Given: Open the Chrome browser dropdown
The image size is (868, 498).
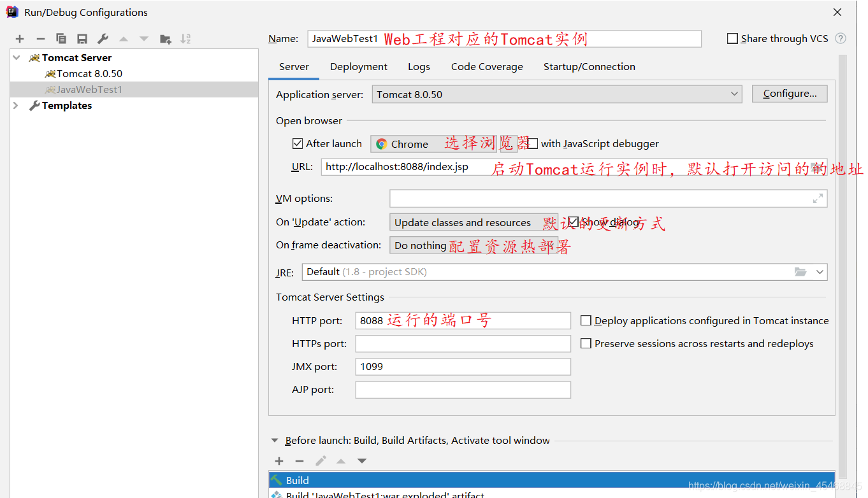Looking at the screenshot, I should click(x=433, y=144).
